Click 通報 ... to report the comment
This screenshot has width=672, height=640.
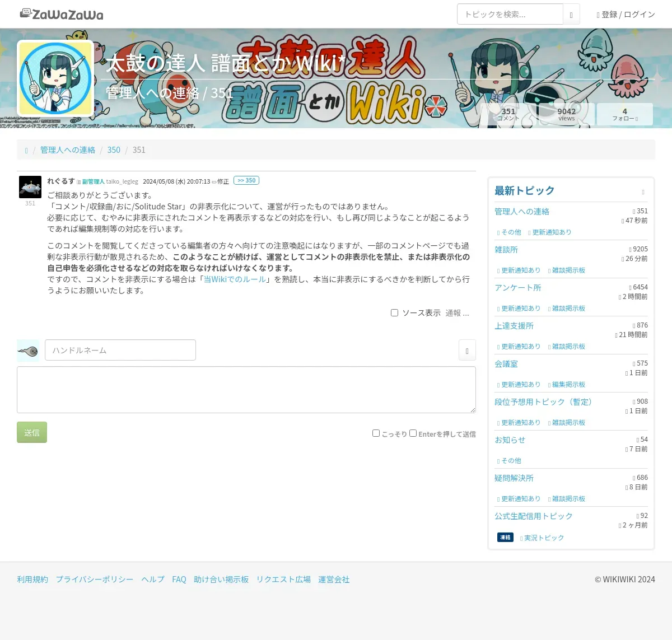point(457,313)
